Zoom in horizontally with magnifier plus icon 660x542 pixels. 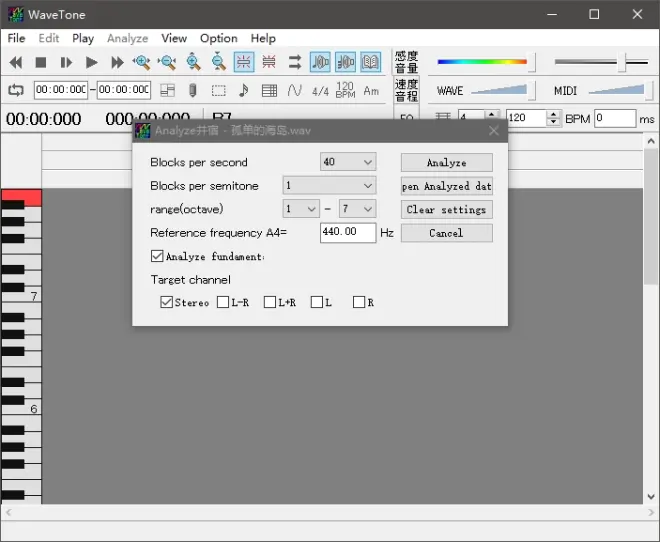coord(142,62)
